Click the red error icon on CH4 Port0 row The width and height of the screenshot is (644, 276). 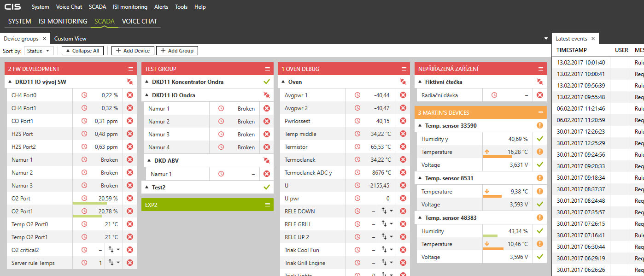click(130, 95)
